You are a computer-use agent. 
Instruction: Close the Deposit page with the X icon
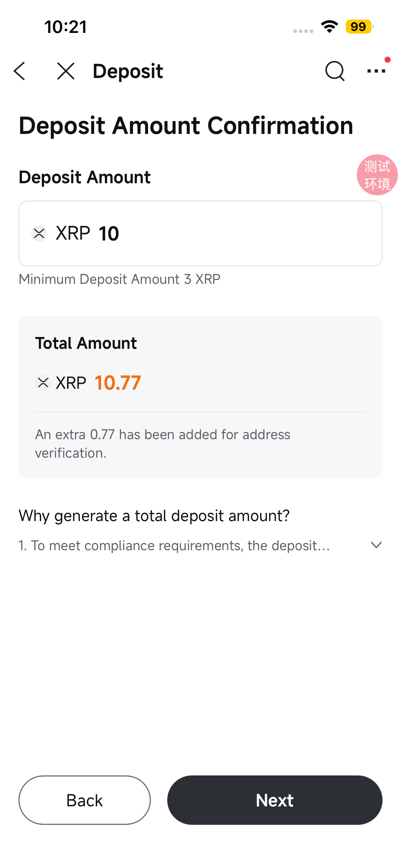(x=66, y=71)
